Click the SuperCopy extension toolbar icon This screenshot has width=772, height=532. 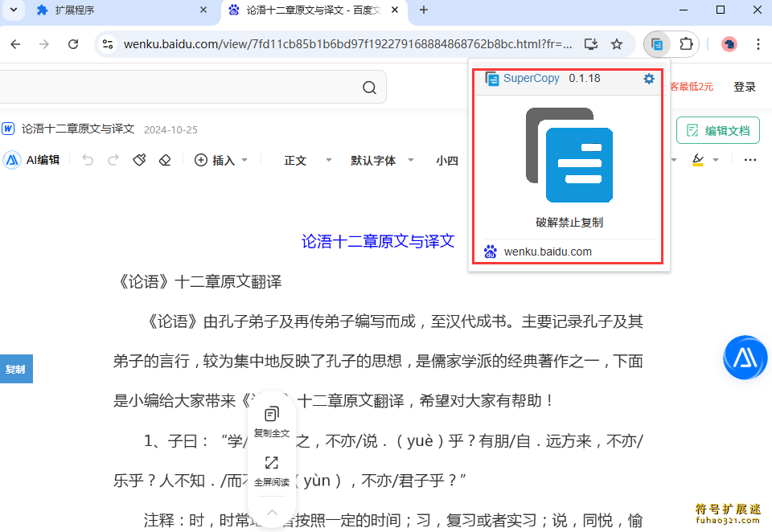(x=657, y=44)
